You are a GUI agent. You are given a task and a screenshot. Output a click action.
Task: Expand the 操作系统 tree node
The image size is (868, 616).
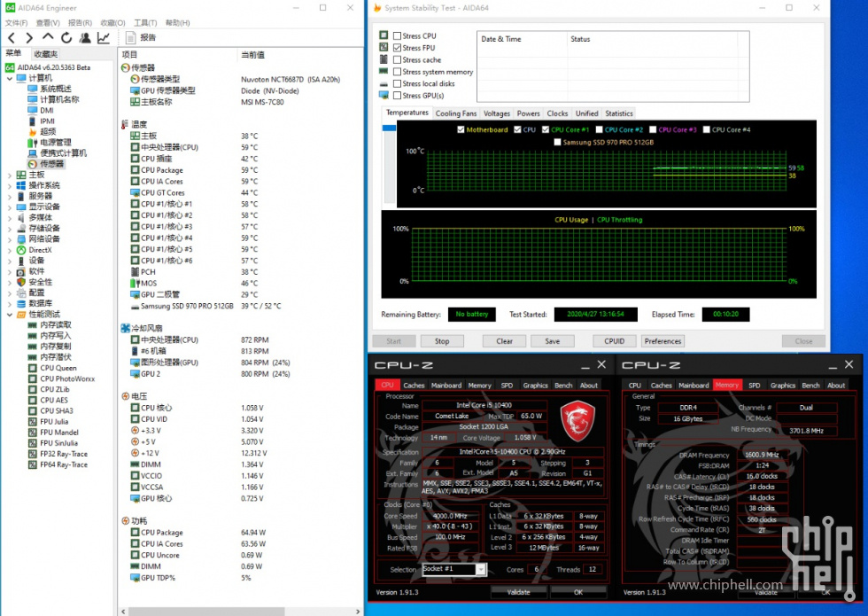tap(10, 185)
